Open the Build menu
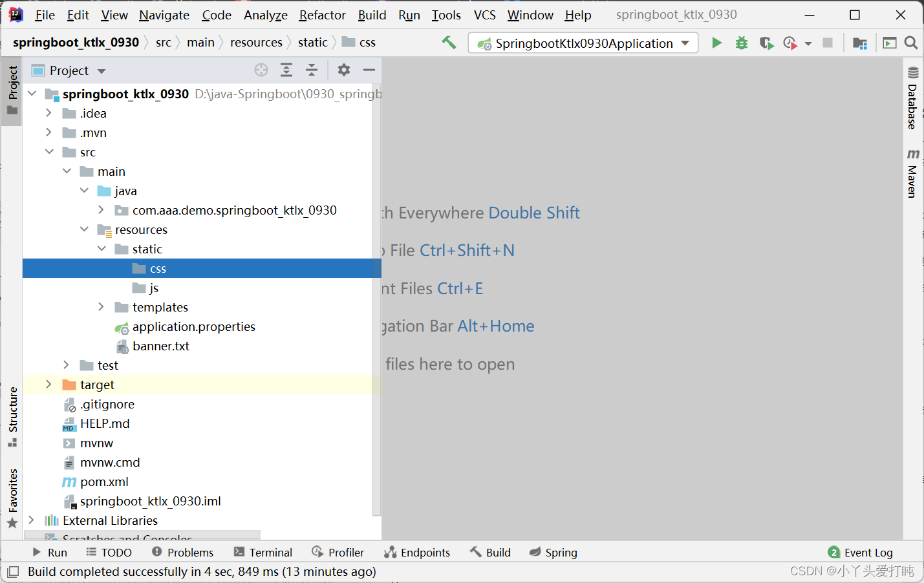The image size is (924, 583). point(372,15)
